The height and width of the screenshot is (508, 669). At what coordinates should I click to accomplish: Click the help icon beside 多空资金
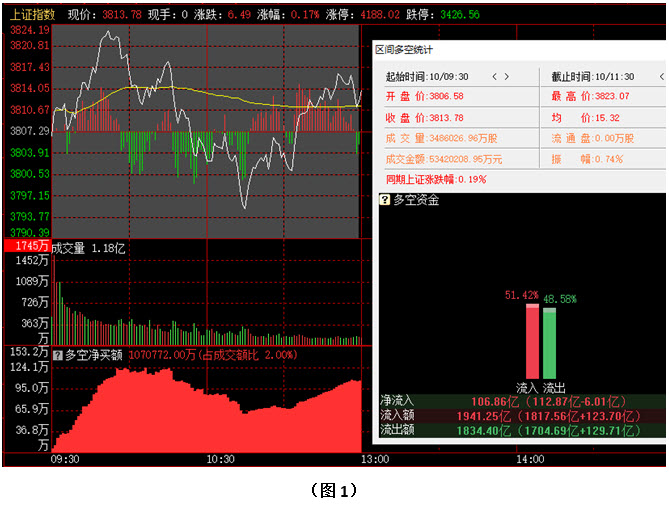(x=384, y=200)
